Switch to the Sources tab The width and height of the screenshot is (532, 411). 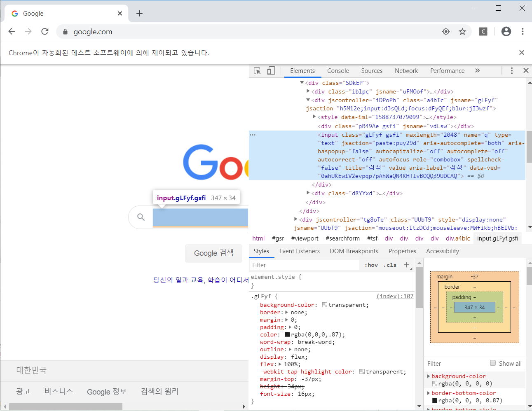click(372, 71)
